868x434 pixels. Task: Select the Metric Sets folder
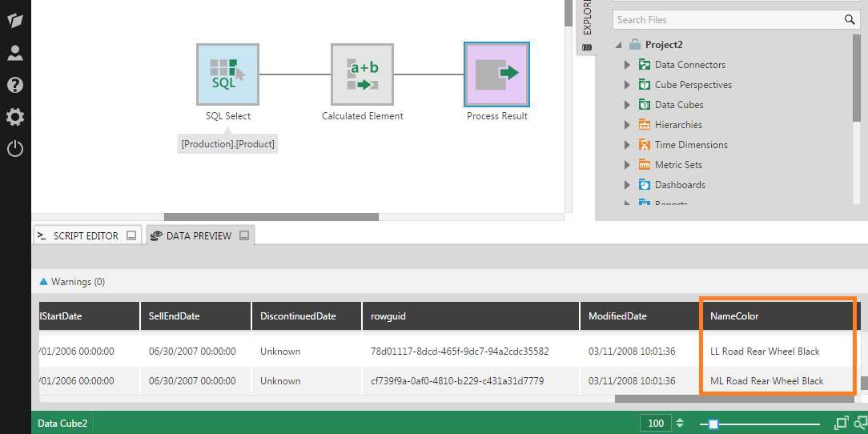[677, 165]
